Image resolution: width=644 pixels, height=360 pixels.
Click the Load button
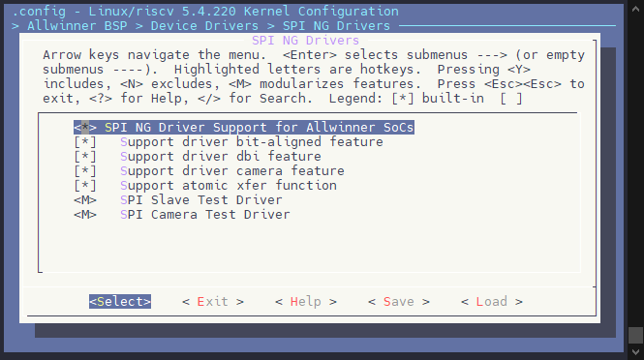pyautogui.click(x=492, y=302)
